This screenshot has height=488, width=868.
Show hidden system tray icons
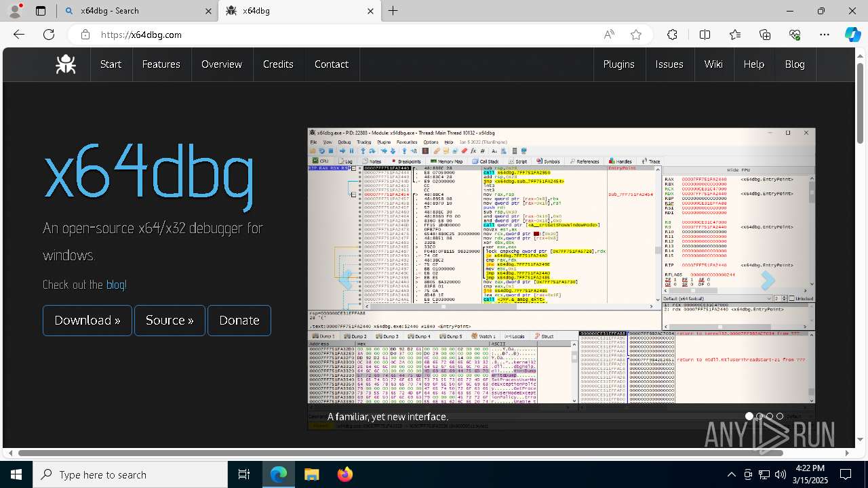pyautogui.click(x=731, y=474)
